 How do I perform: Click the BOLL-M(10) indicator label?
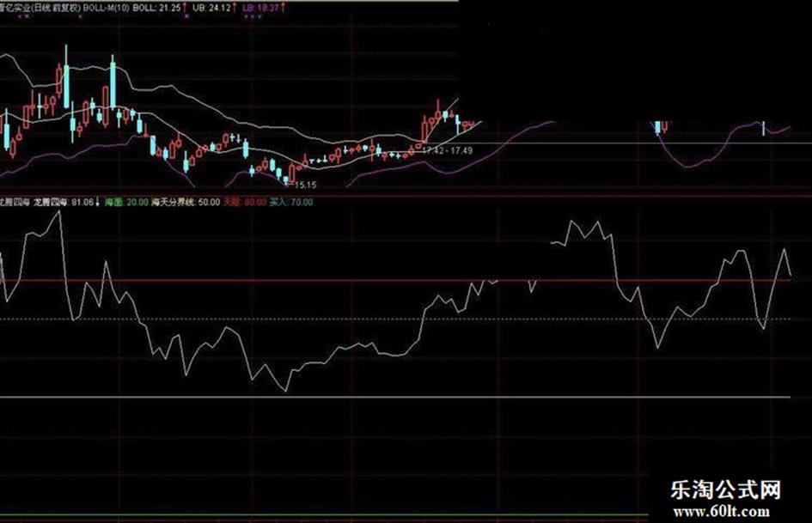click(107, 8)
